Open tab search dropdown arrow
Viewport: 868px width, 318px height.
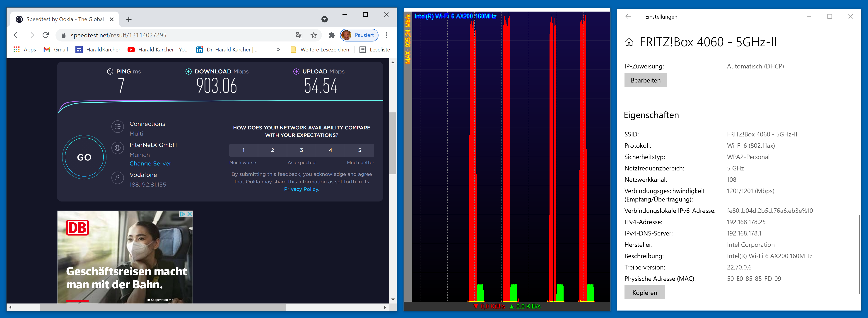[325, 19]
